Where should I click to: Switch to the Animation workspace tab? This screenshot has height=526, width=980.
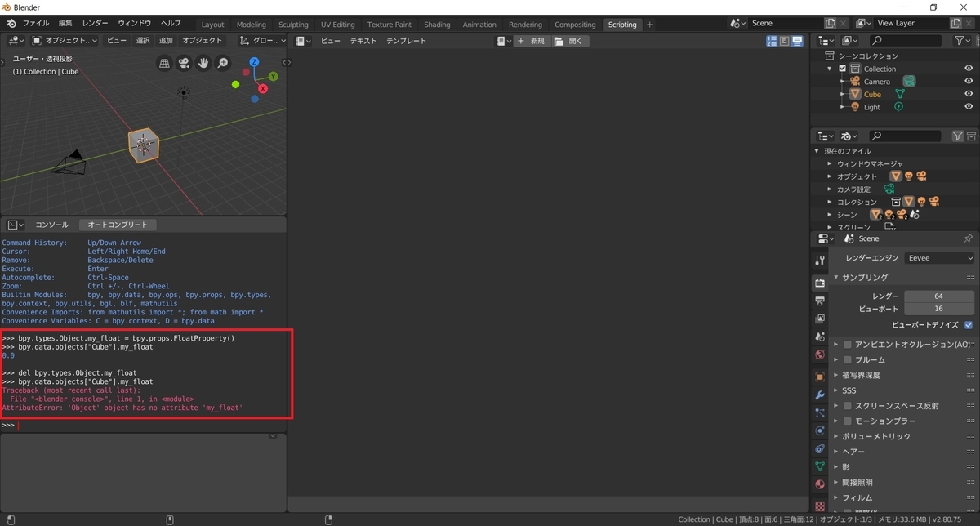tap(479, 25)
